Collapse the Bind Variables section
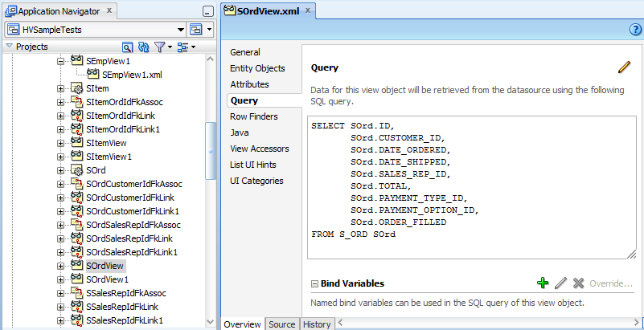644x330 pixels. pos(314,283)
